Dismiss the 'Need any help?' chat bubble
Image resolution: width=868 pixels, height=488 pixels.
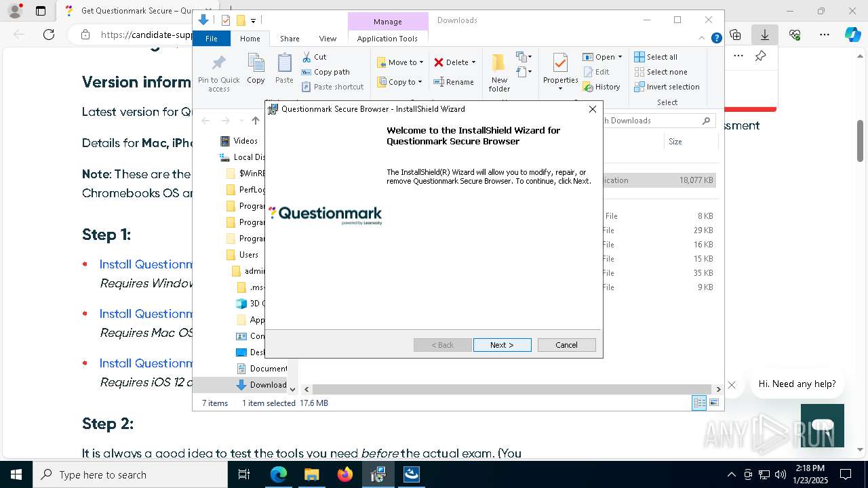pos(732,385)
